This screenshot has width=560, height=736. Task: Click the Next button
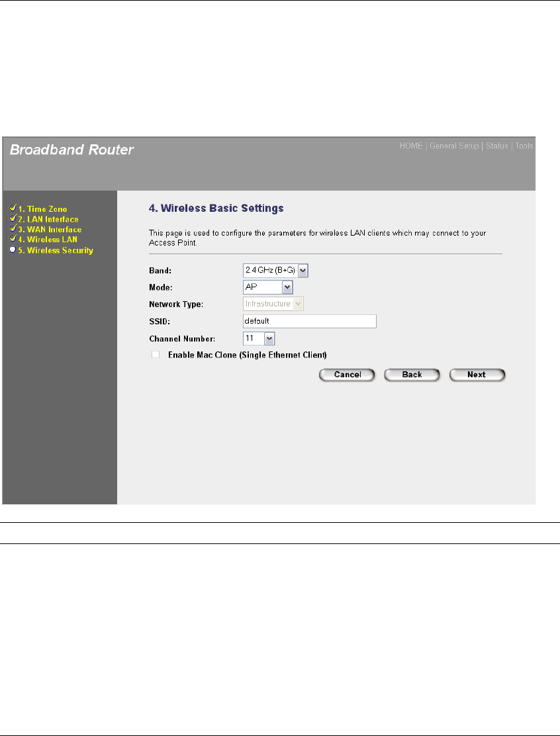point(477,375)
